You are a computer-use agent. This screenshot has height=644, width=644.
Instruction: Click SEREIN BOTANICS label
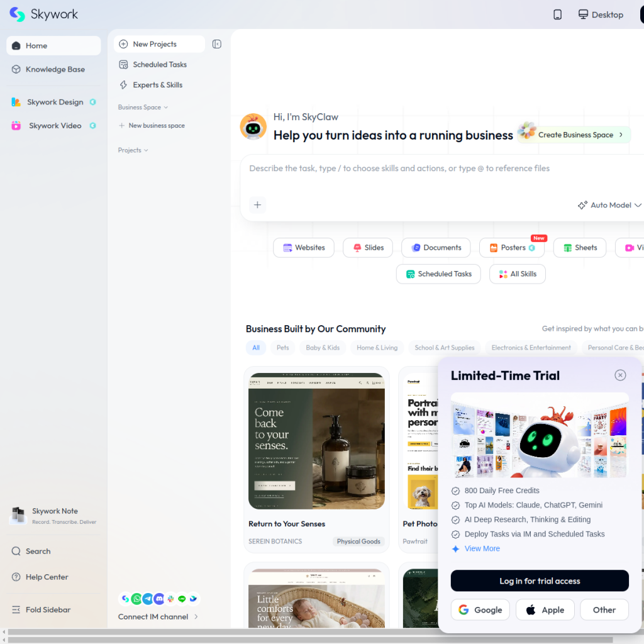(x=275, y=541)
